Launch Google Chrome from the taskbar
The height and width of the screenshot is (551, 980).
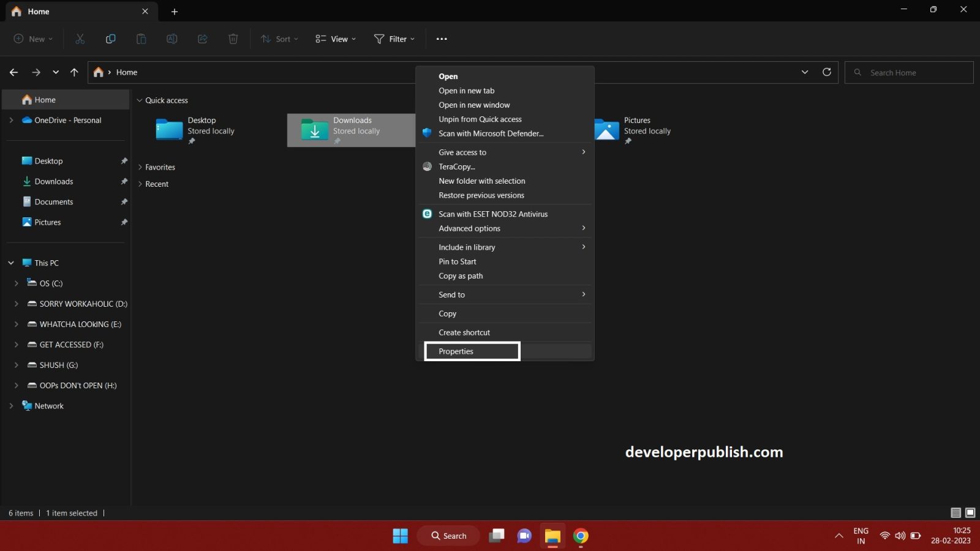click(580, 535)
